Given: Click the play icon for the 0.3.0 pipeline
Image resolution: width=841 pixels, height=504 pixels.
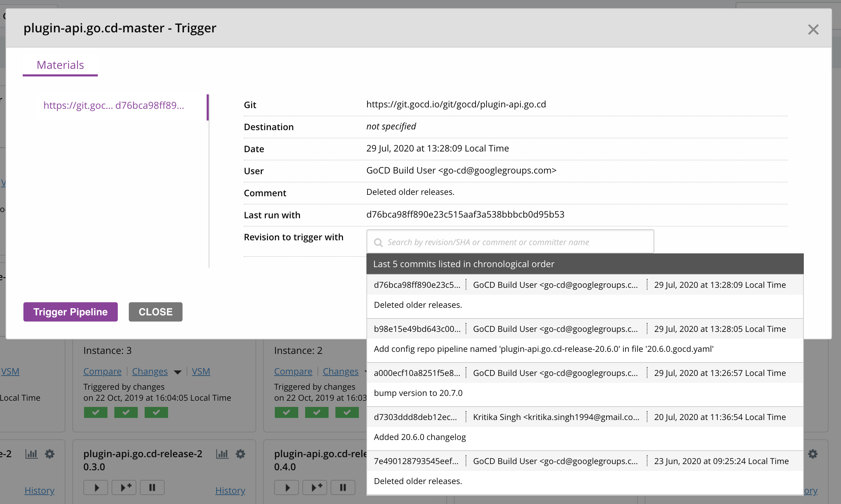Looking at the screenshot, I should (96, 487).
